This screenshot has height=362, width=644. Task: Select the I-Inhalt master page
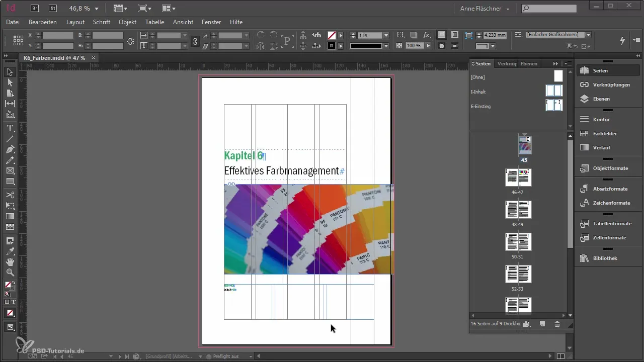coord(554,90)
